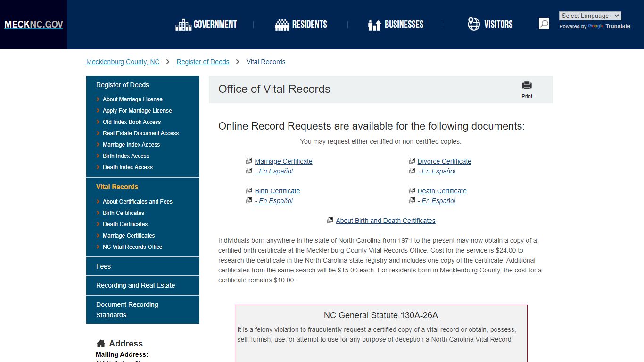Image resolution: width=644 pixels, height=362 pixels.
Task: Open the Fees sidebar section
Action: 143,266
